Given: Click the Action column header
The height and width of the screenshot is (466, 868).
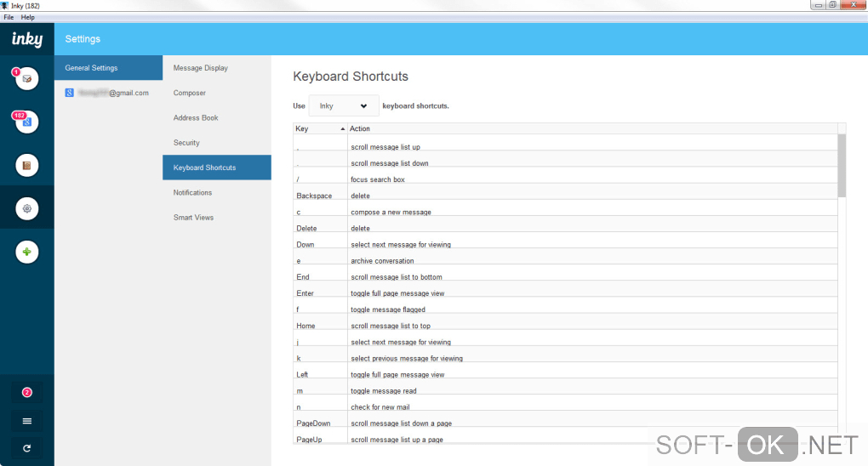Looking at the screenshot, I should pyautogui.click(x=592, y=128).
